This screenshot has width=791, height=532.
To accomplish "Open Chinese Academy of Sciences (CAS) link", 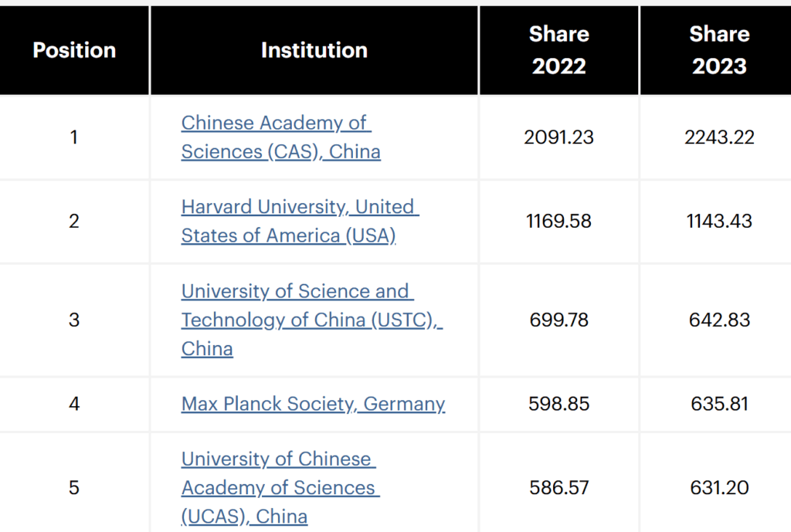I will tap(281, 137).
